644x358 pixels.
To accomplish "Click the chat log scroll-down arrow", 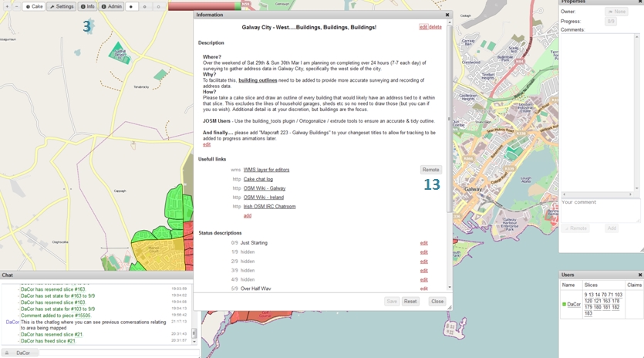I will click(x=194, y=342).
